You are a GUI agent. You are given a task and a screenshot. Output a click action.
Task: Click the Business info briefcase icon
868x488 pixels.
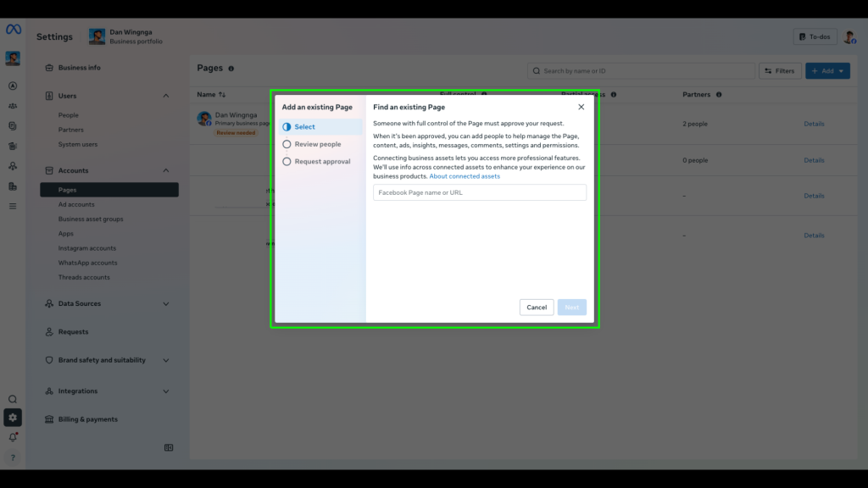click(49, 68)
